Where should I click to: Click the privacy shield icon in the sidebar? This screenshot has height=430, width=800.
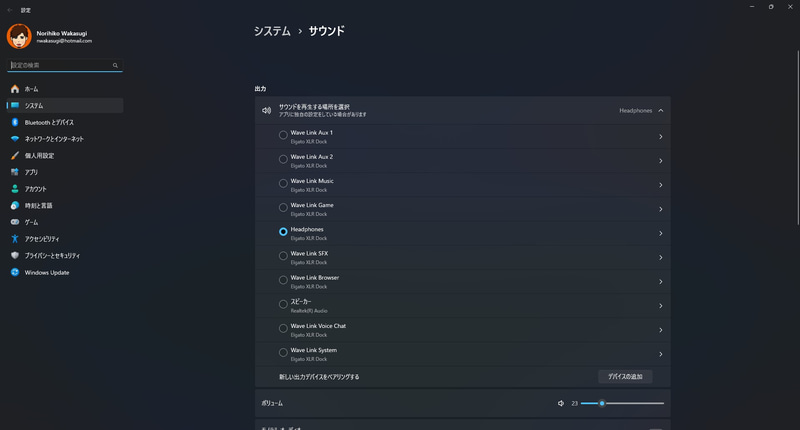[15, 256]
